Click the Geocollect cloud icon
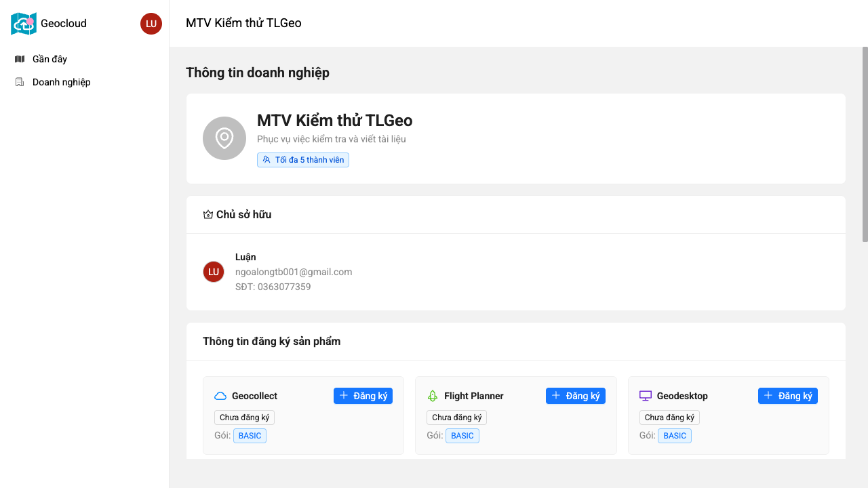 click(220, 396)
